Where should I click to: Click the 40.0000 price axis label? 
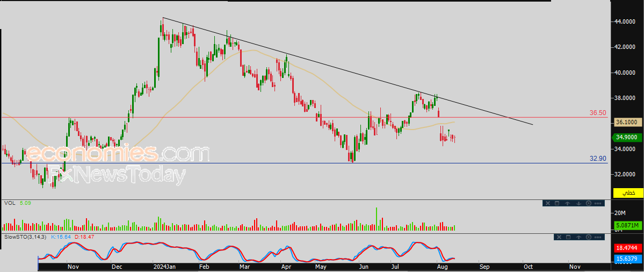click(x=624, y=73)
